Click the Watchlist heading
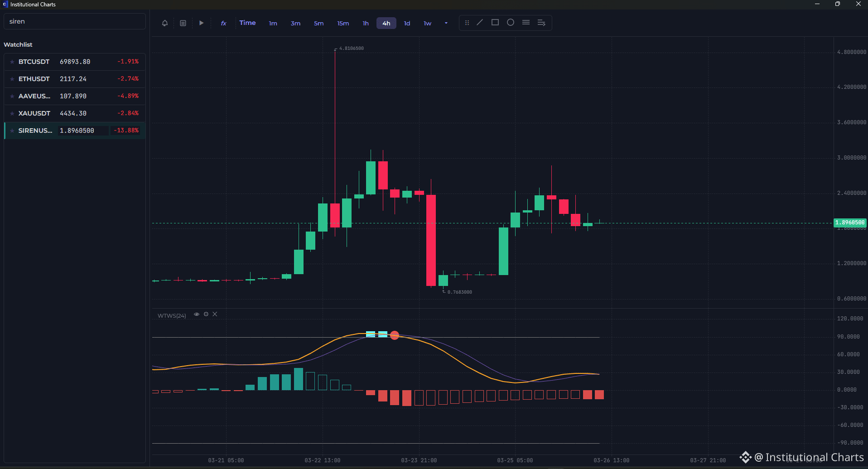 18,44
